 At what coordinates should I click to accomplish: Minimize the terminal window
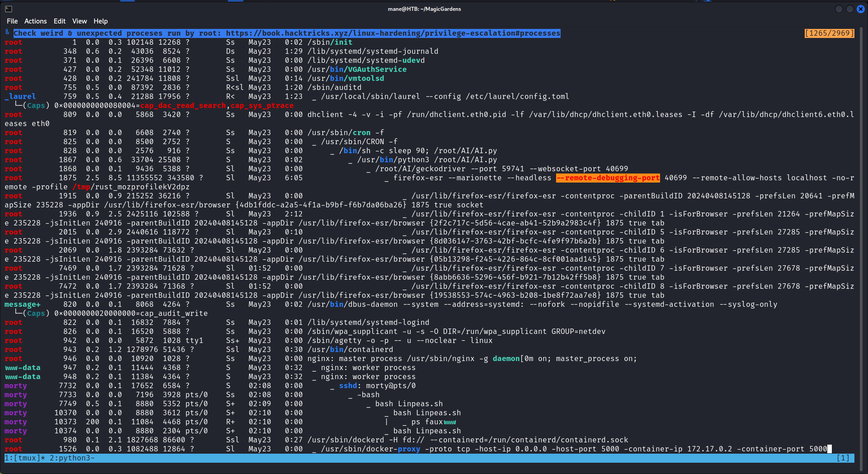pyautogui.click(x=839, y=9)
